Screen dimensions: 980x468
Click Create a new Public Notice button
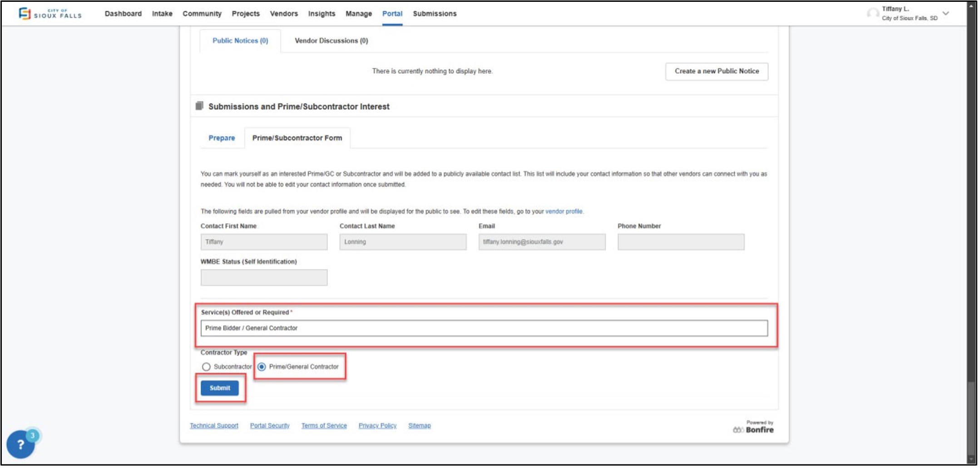tap(717, 71)
